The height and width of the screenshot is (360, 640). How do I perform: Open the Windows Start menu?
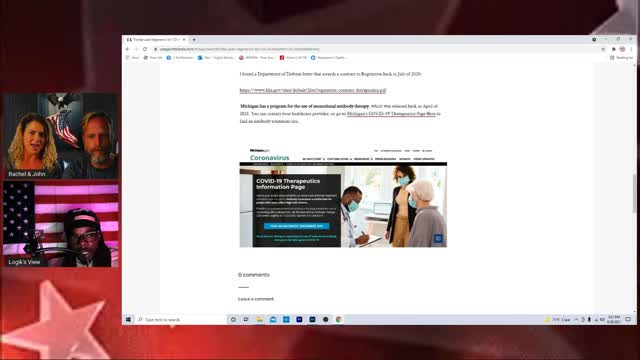pos(128,320)
